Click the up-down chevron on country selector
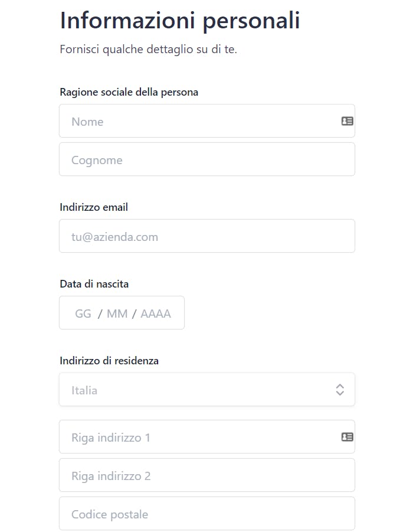397x532 pixels. [340, 390]
